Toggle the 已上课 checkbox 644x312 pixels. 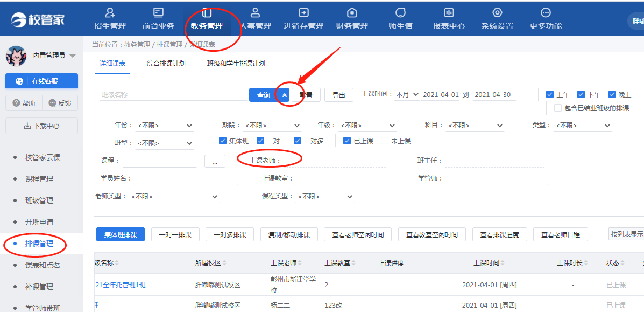(x=347, y=141)
